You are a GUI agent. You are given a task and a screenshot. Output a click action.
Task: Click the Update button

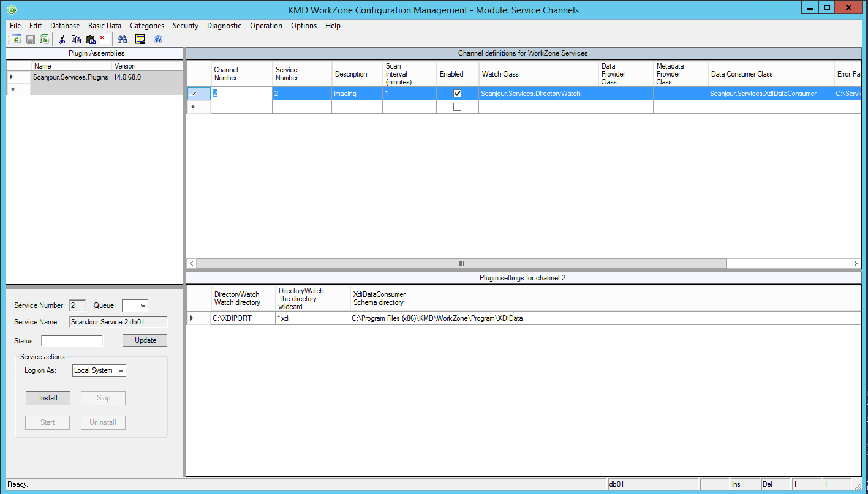click(145, 340)
